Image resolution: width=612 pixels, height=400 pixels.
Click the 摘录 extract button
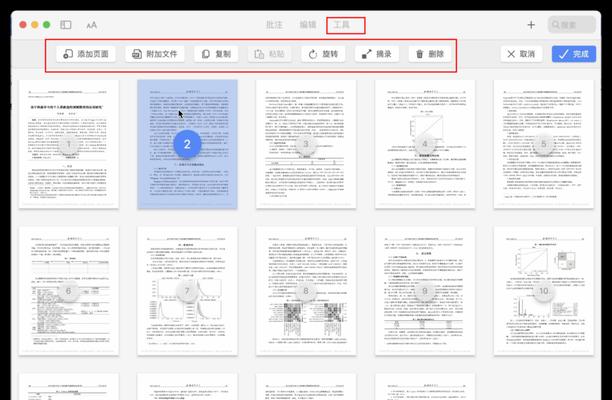377,54
